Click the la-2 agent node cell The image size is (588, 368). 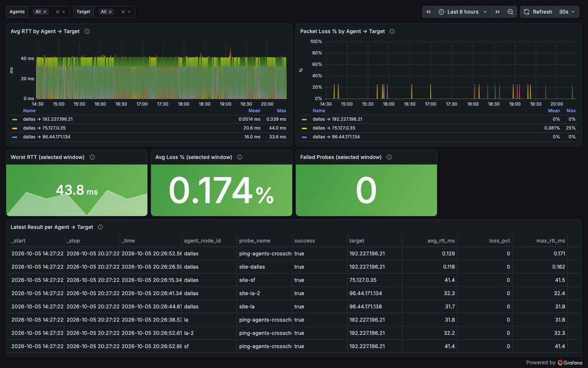pyautogui.click(x=209, y=333)
